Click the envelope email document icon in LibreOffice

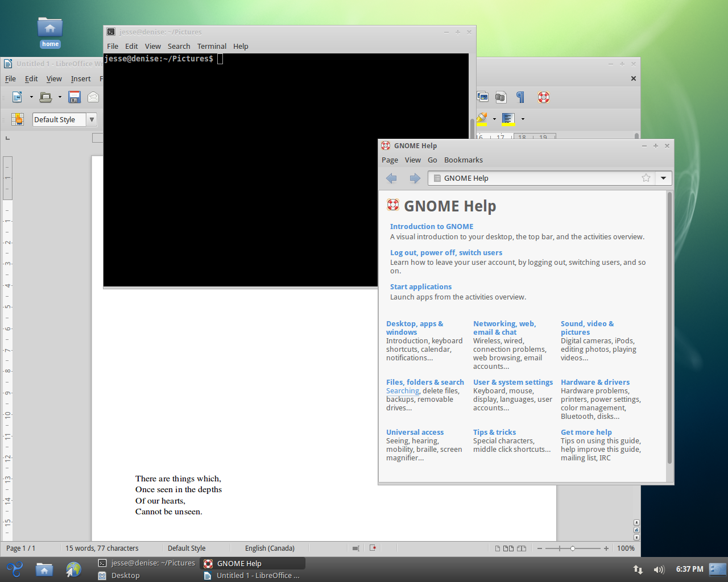click(93, 97)
